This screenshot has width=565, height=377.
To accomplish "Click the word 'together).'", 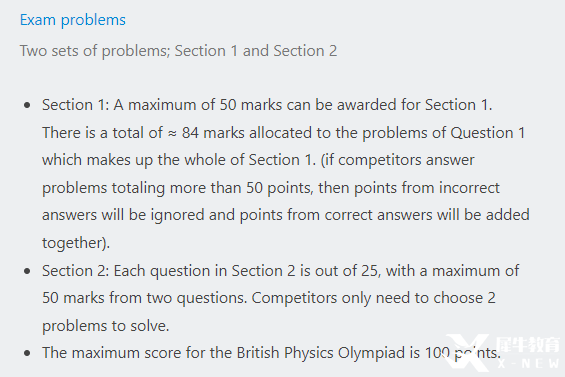I will coord(76,243).
